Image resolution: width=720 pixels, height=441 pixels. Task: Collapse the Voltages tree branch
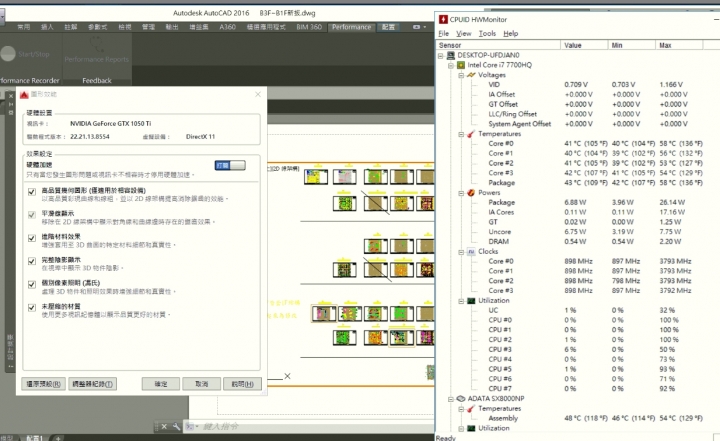pyautogui.click(x=461, y=75)
